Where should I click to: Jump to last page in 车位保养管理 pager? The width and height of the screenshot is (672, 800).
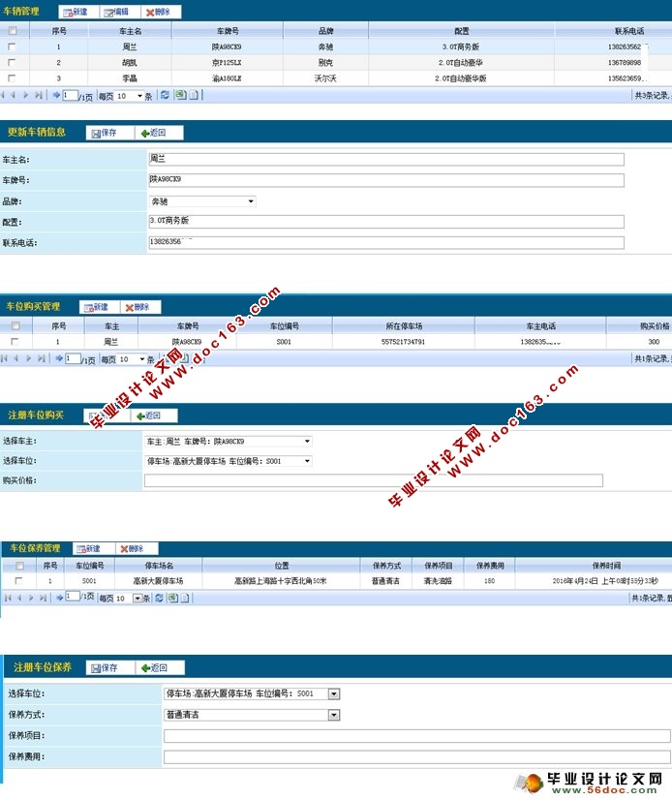pos(44,598)
